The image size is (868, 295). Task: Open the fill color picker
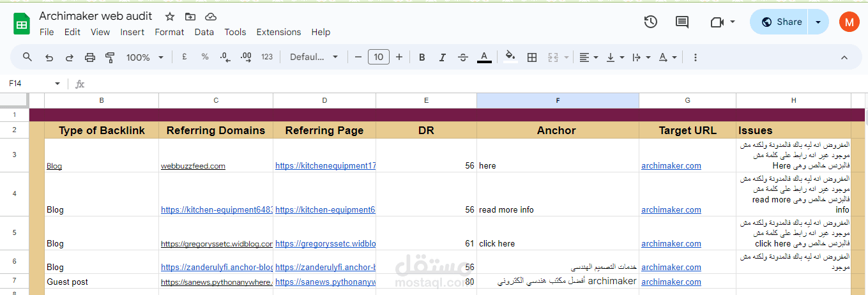[x=510, y=57]
